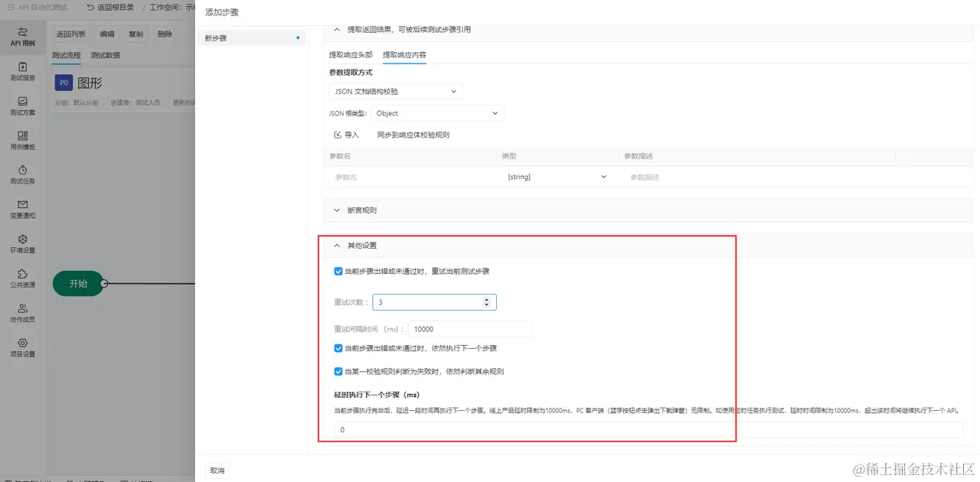Click the 编辑 button
This screenshot has width=980, height=482.
coord(107,34)
